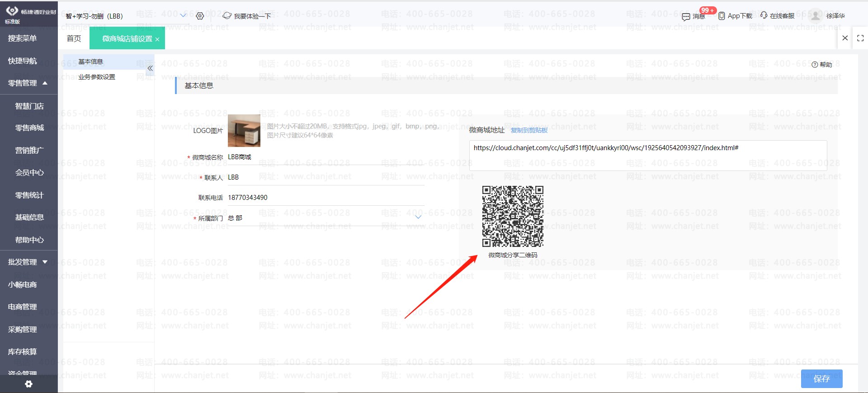Open the Messages notification icon

click(x=686, y=17)
